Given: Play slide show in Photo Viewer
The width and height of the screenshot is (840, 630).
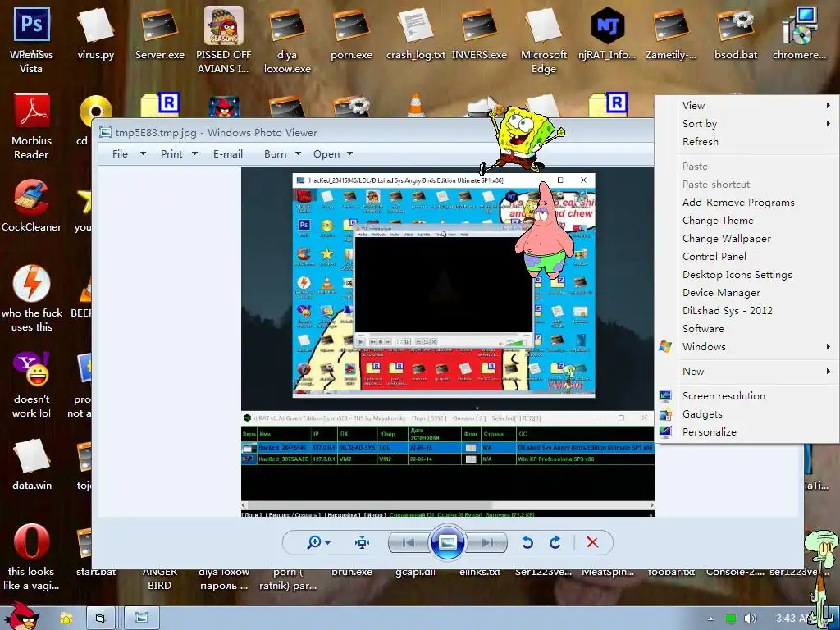Looking at the screenshot, I should pyautogui.click(x=447, y=543).
